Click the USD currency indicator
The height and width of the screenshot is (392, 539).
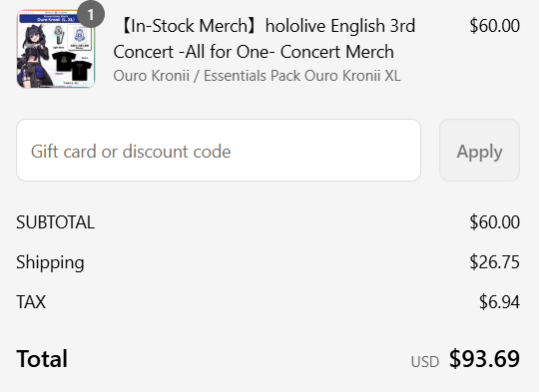pyautogui.click(x=425, y=362)
